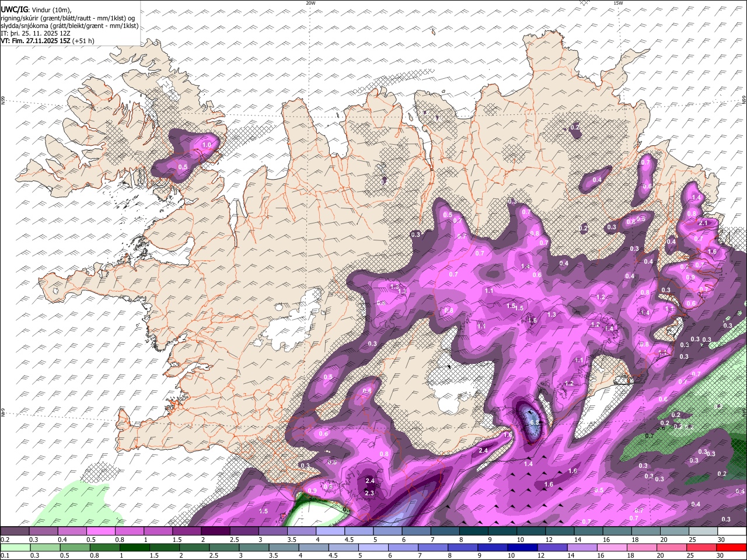Click the 'UWC/IG: Vindur (10m),' title line
The image size is (747, 560).
(36, 10)
